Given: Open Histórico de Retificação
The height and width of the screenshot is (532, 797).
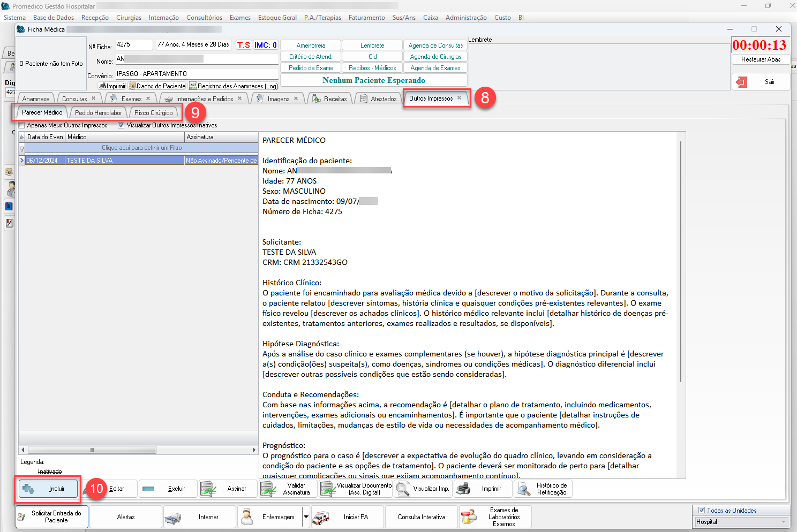Looking at the screenshot, I should click(x=543, y=489).
